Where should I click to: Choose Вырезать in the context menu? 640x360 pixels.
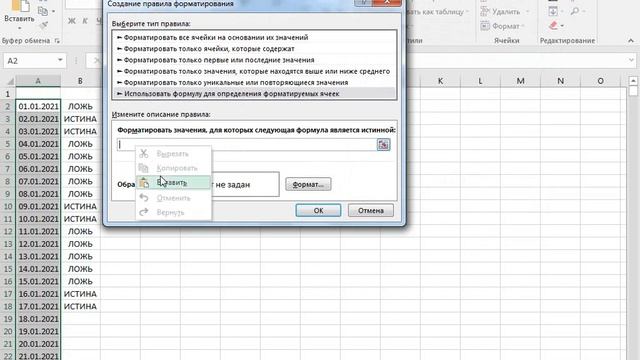[173, 154]
